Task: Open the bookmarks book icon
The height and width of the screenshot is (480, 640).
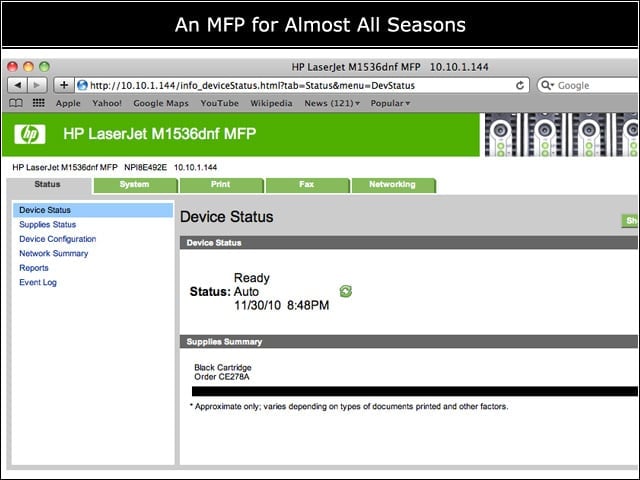Action: (16, 103)
